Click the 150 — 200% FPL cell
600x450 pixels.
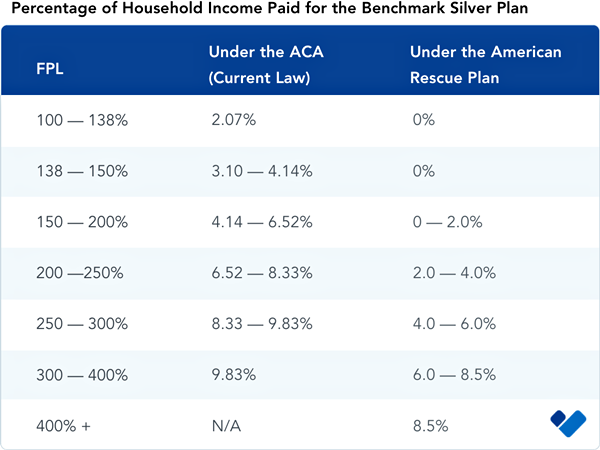pos(81,222)
